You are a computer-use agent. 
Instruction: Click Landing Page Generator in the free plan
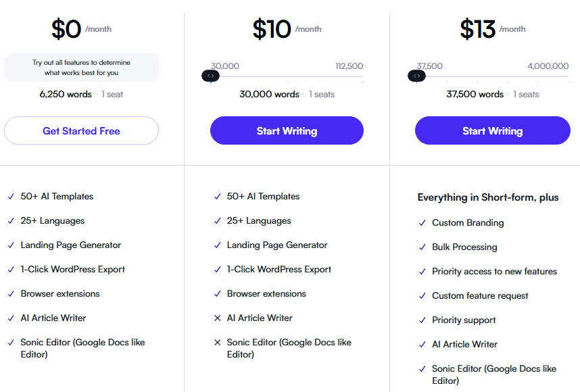tap(71, 245)
